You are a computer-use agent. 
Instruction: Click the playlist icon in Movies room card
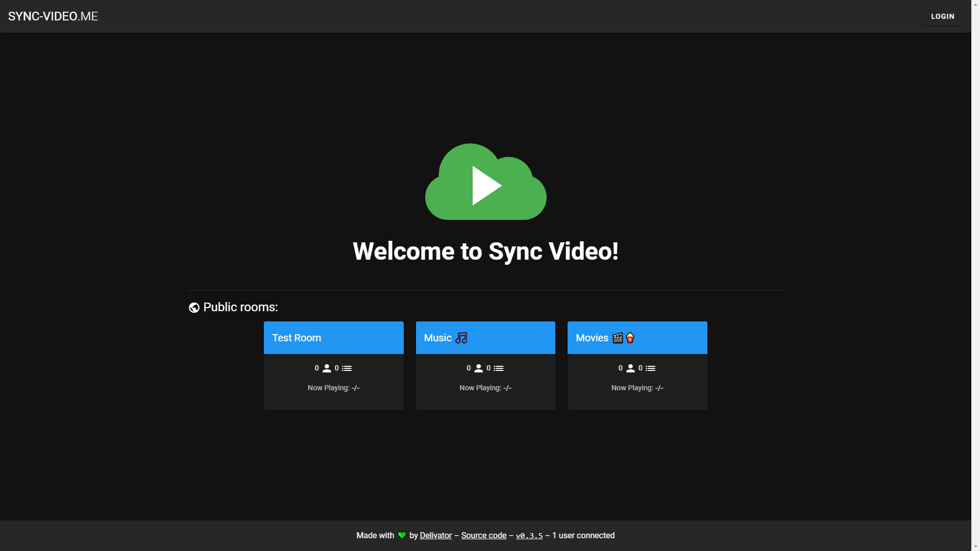(x=651, y=368)
